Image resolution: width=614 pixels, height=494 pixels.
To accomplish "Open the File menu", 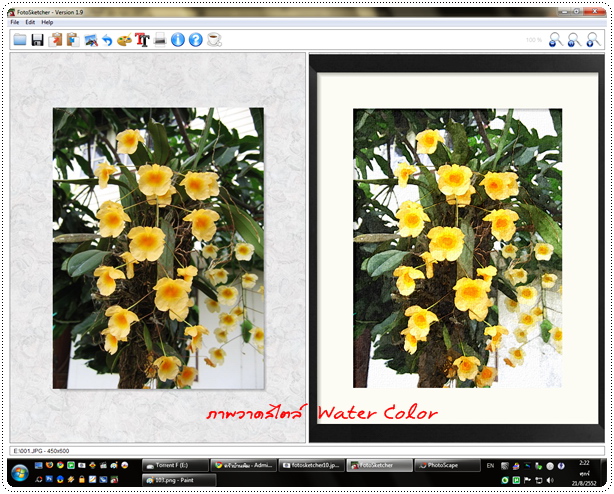I will click(x=14, y=22).
